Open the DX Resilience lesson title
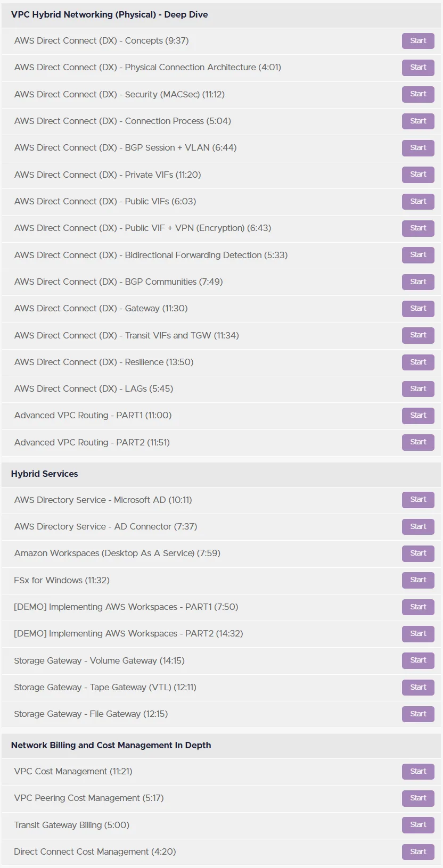443x868 pixels. (104, 362)
